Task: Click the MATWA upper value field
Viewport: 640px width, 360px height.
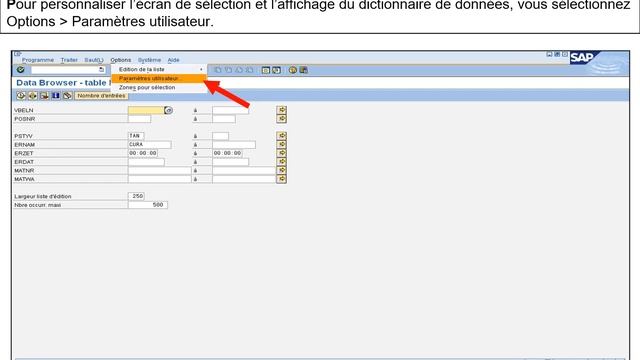Action: (244, 179)
